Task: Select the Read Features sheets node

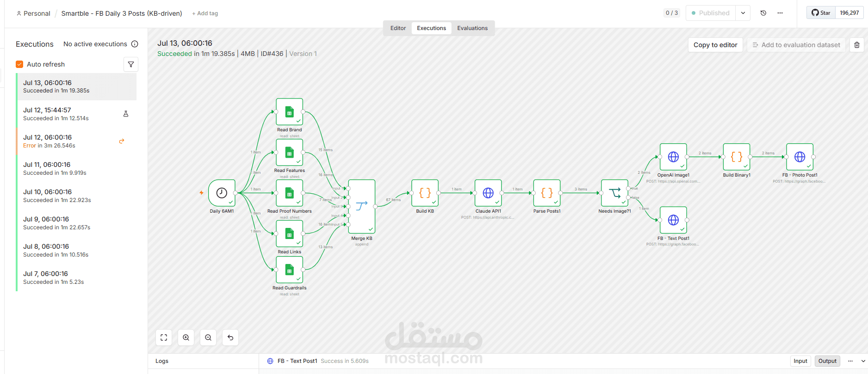Action: coord(289,152)
